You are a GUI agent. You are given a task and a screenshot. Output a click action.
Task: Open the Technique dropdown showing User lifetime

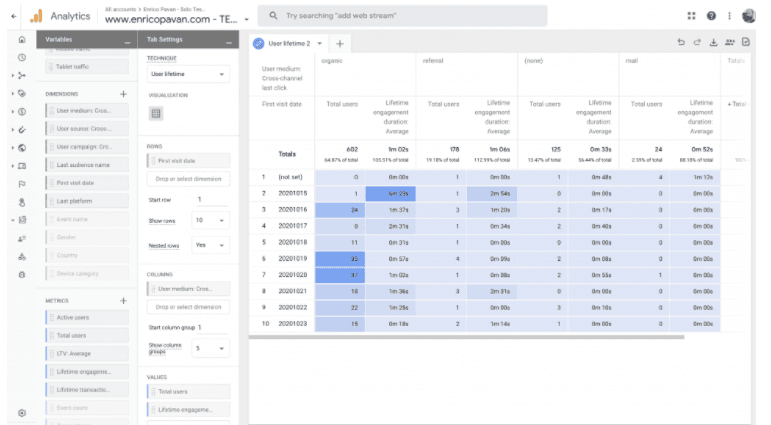pos(188,74)
